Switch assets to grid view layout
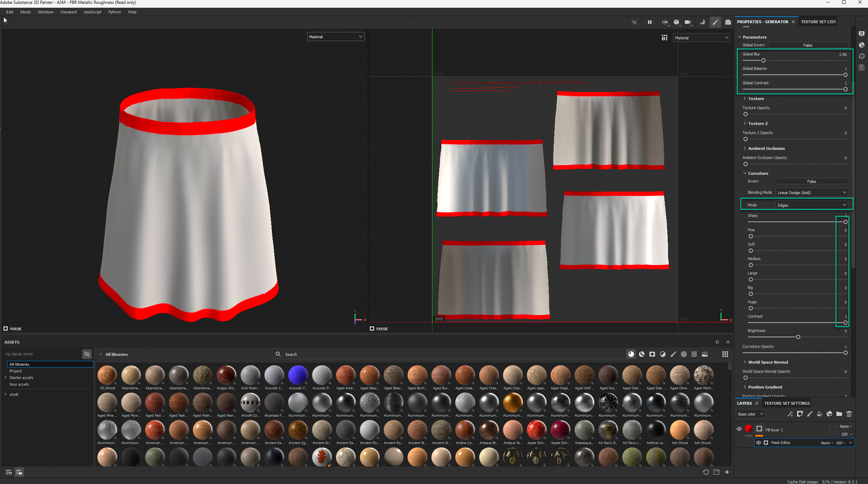This screenshot has height=484, width=868. click(725, 354)
